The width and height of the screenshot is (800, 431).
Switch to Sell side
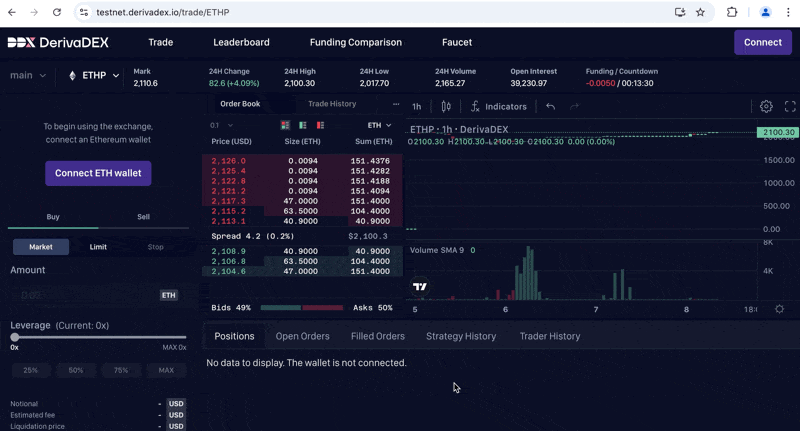pos(143,217)
